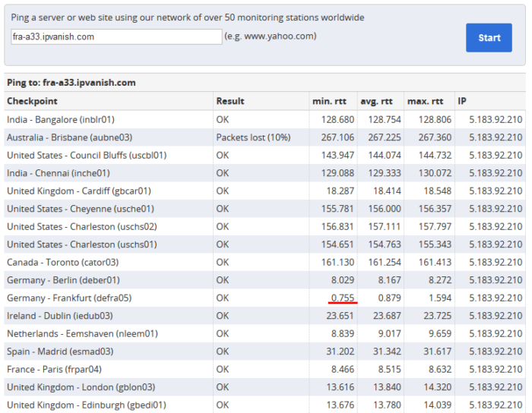The image size is (532, 413).
Task: Click the max rtt value 144.732
Action: pyautogui.click(x=435, y=155)
